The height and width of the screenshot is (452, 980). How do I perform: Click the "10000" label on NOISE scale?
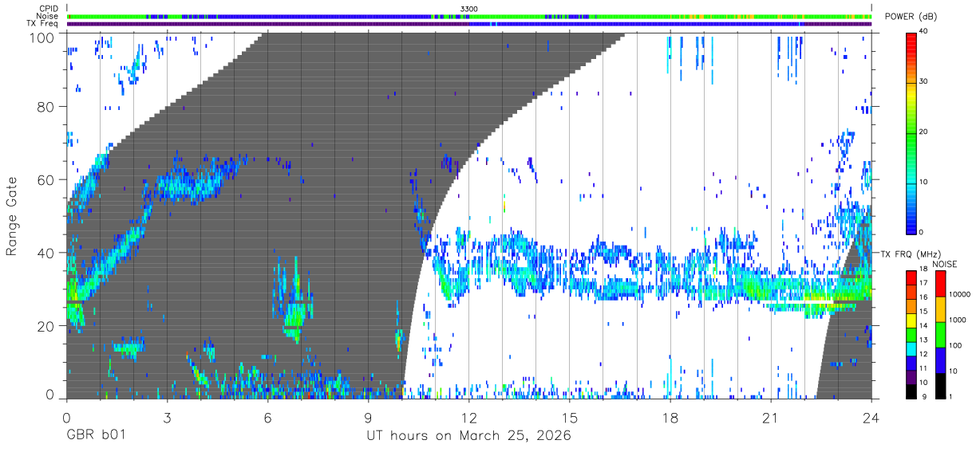[x=960, y=294]
